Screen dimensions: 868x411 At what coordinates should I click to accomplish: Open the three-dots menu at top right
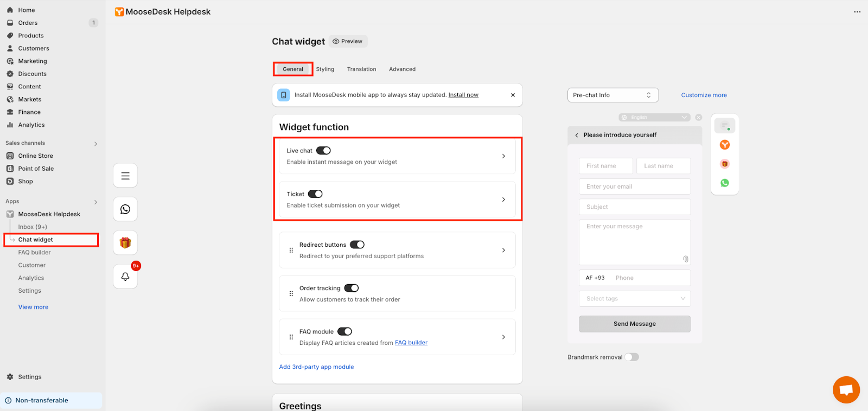tap(857, 12)
